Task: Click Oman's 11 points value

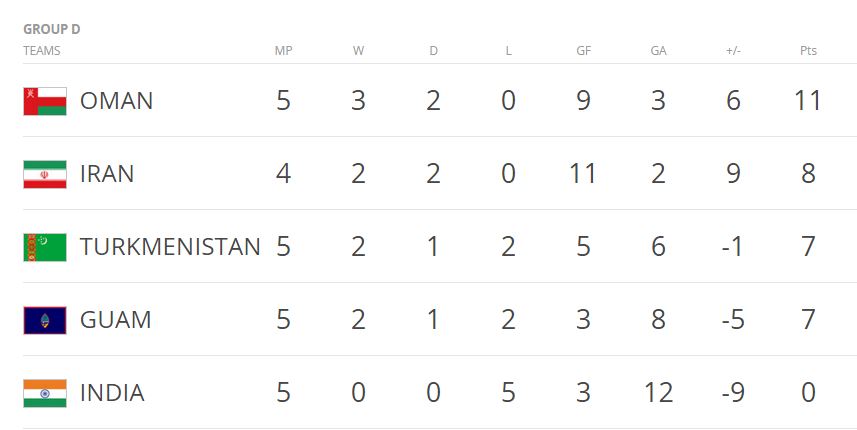Action: (x=808, y=101)
